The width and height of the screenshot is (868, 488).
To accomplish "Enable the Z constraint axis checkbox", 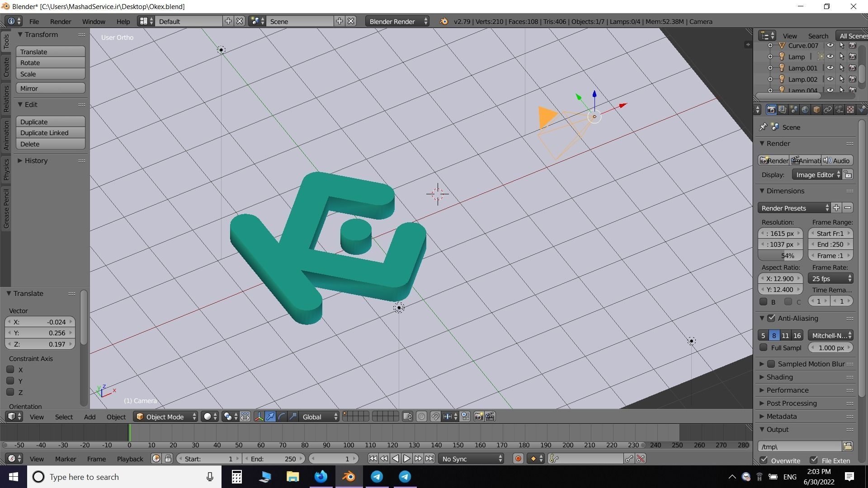I will click(x=10, y=392).
